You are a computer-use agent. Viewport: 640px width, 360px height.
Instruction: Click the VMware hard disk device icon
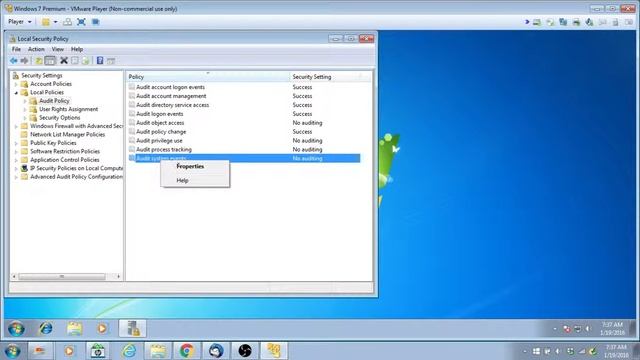537,22
